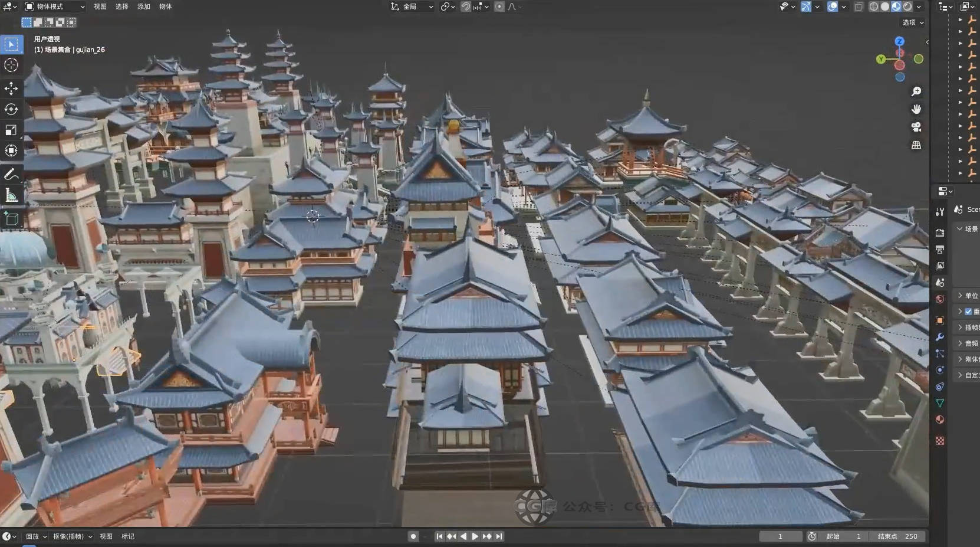Screen dimensions: 980x547
Task: Toggle camera view with the camera icon
Action: point(916,127)
